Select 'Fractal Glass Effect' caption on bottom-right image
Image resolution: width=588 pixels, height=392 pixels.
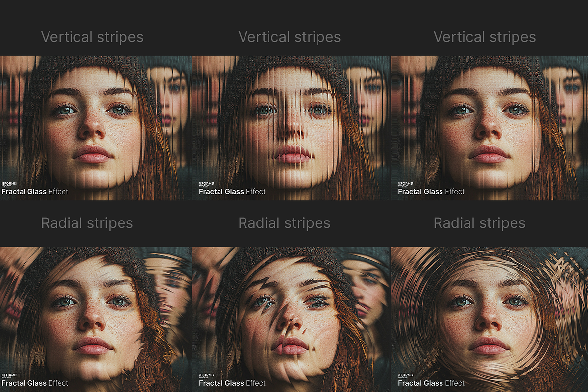click(431, 383)
